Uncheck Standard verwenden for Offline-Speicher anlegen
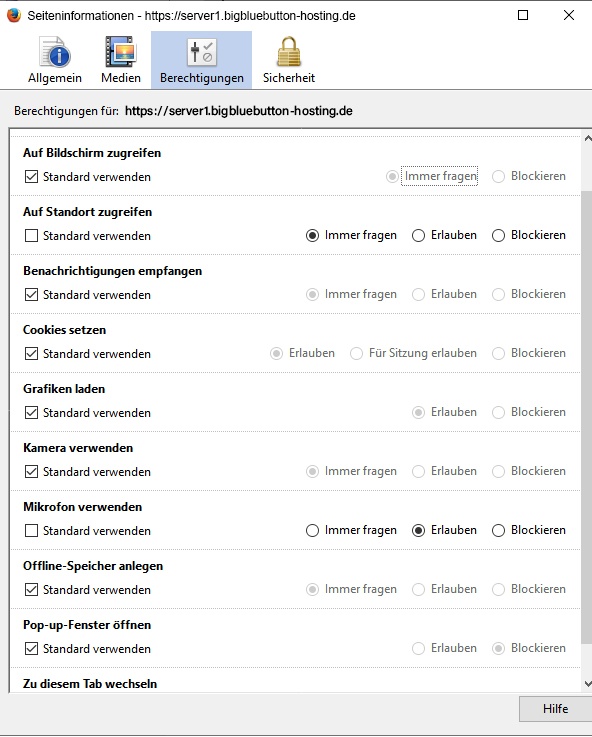 click(31, 589)
